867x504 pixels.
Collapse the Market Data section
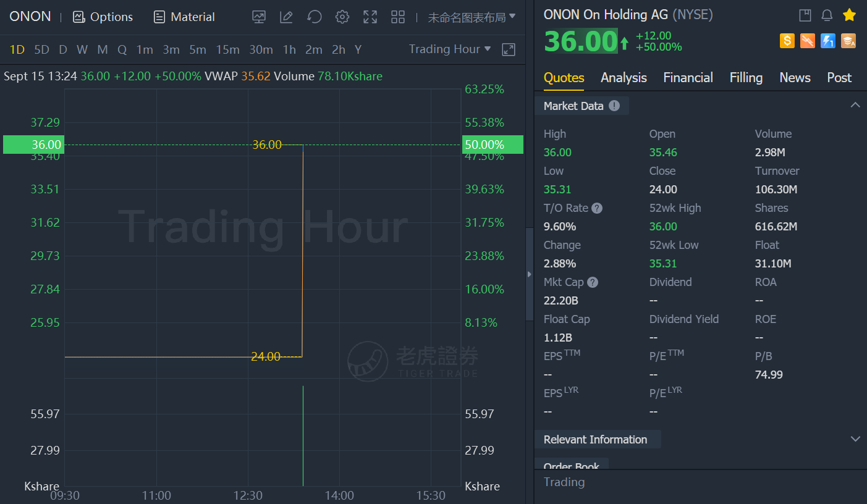(x=855, y=105)
